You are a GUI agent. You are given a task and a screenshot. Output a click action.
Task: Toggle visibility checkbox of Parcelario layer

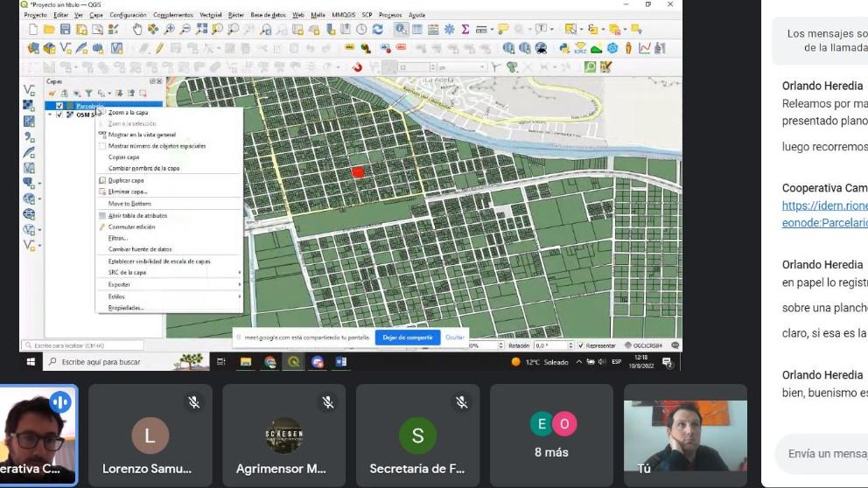(59, 106)
